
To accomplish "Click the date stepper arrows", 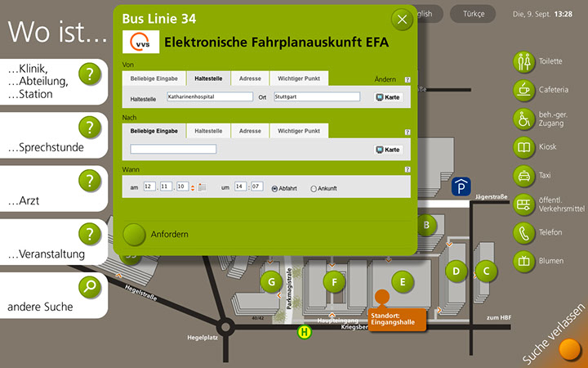I will [193, 187].
